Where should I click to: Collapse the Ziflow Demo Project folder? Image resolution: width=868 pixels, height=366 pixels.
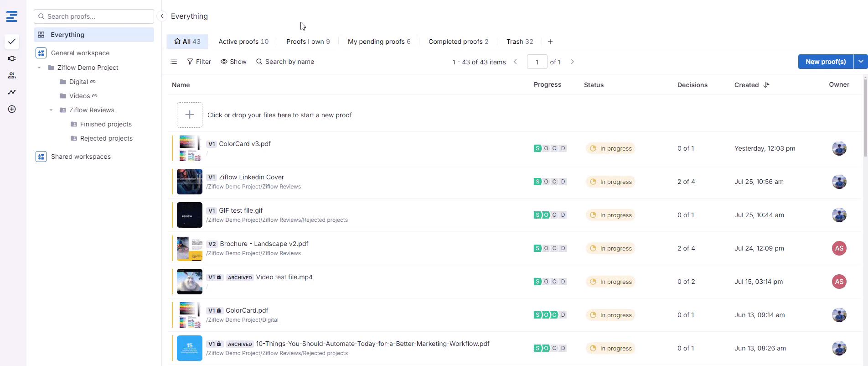click(x=39, y=68)
